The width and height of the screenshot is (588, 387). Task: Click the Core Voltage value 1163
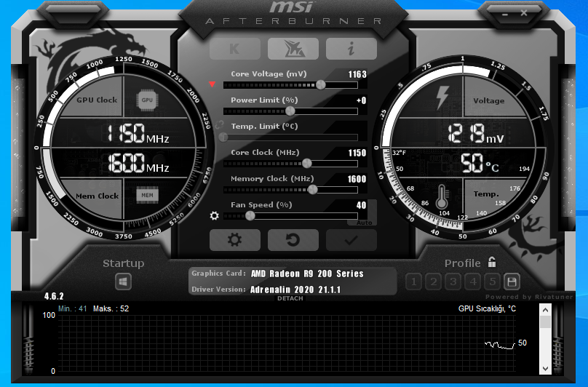point(357,74)
